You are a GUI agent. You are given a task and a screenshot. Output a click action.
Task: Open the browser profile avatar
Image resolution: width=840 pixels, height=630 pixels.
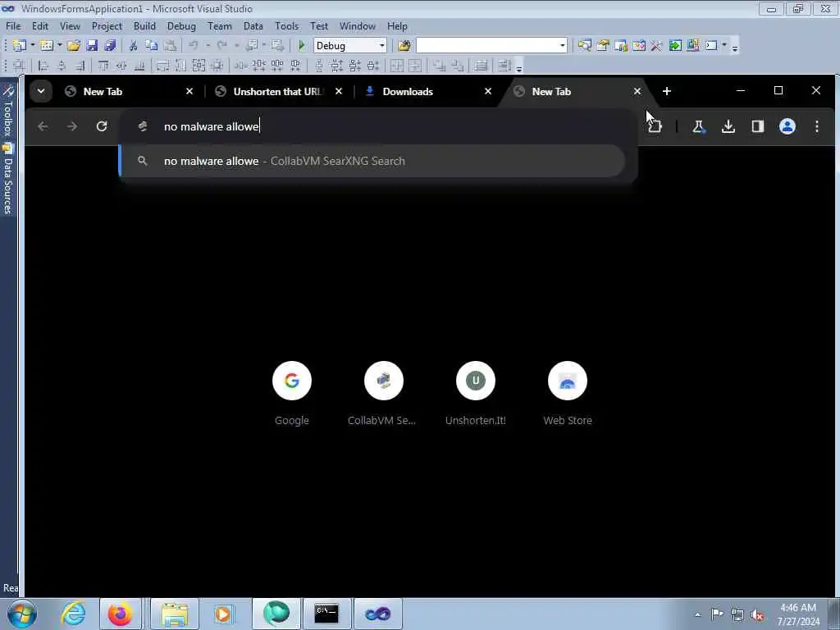coord(787,126)
